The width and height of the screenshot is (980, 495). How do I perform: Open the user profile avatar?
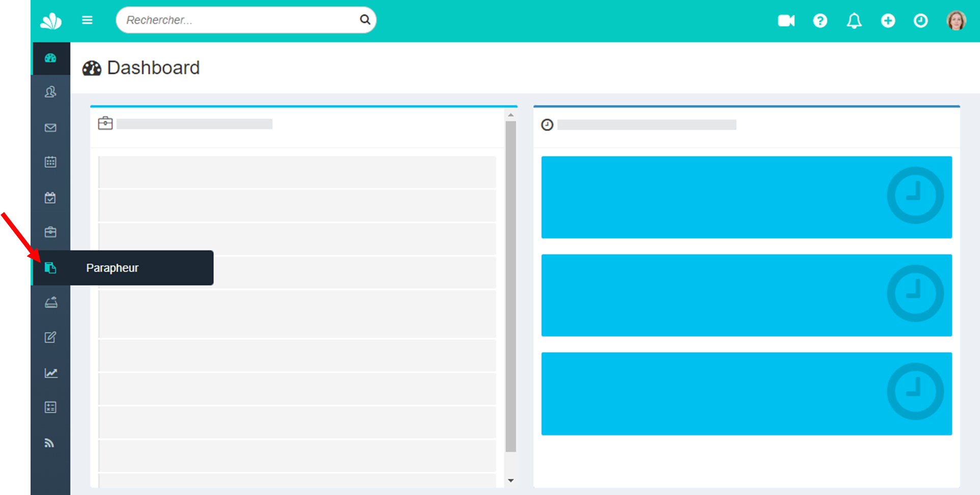tap(956, 20)
